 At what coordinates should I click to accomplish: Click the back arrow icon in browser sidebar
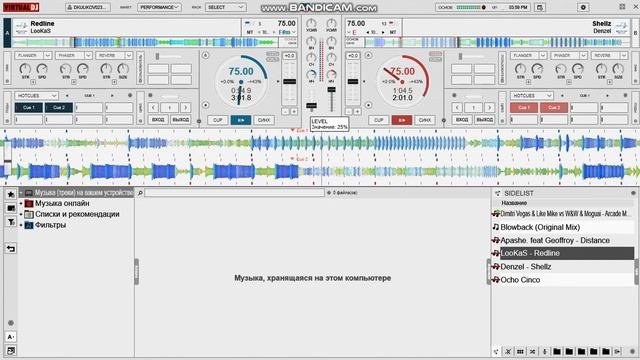point(11,249)
